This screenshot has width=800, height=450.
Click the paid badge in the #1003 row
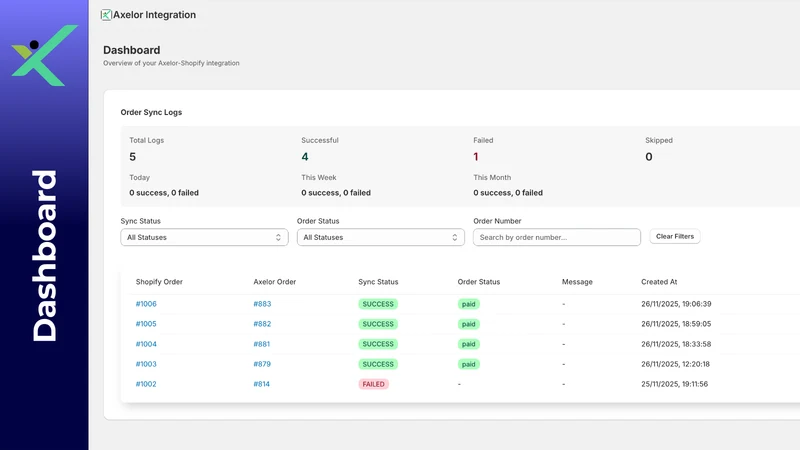[468, 364]
